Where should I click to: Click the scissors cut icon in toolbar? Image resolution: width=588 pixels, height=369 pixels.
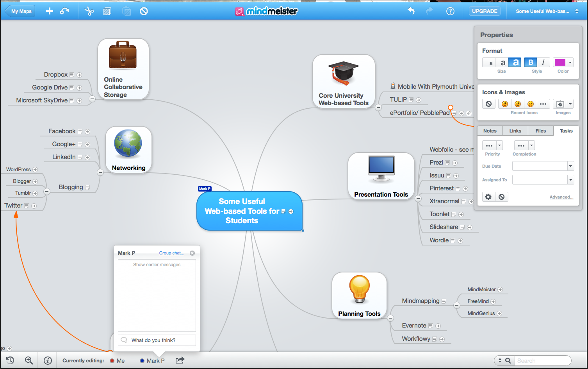(89, 11)
